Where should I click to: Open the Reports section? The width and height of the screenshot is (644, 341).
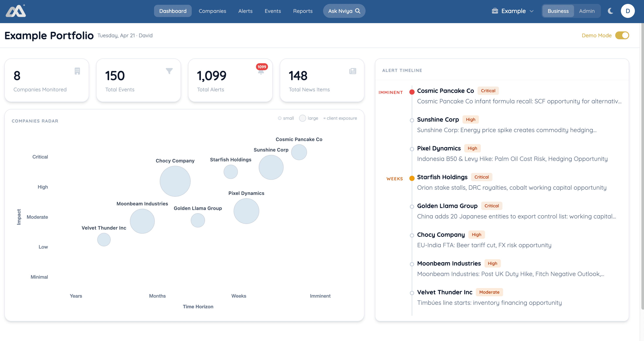click(x=303, y=11)
